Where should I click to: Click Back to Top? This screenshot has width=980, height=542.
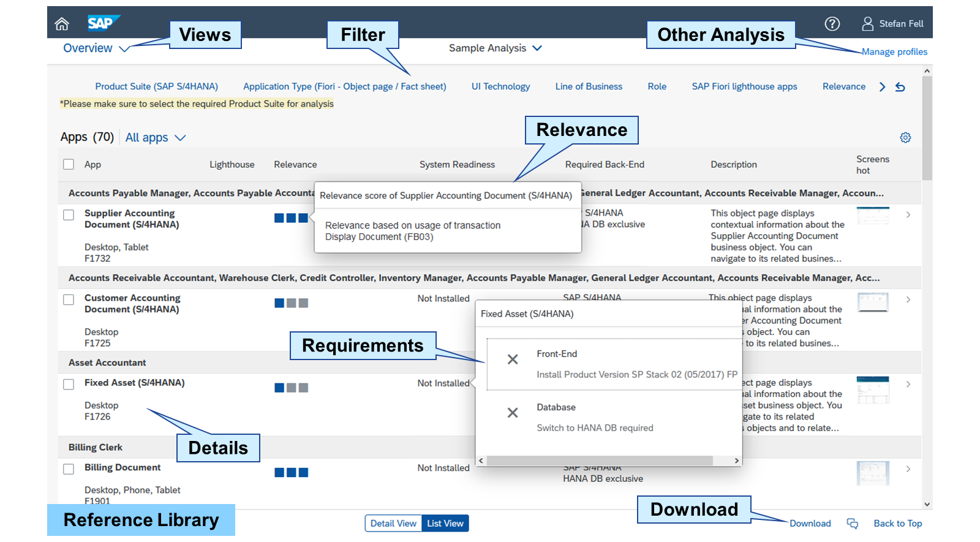[x=897, y=524]
